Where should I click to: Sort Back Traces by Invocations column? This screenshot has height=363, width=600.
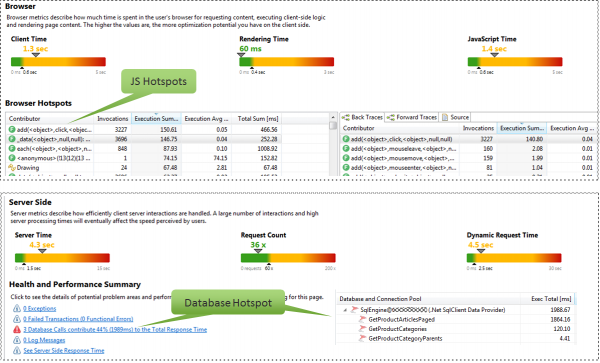tap(478, 128)
